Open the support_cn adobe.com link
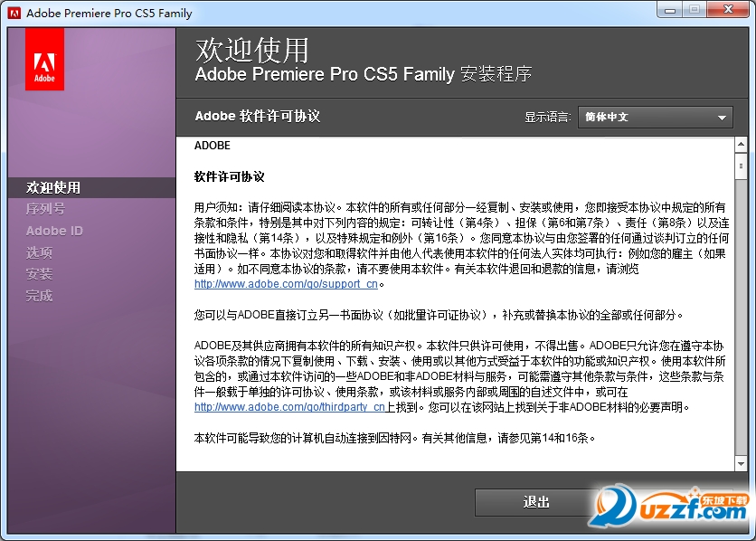This screenshot has width=756, height=541. tap(286, 284)
